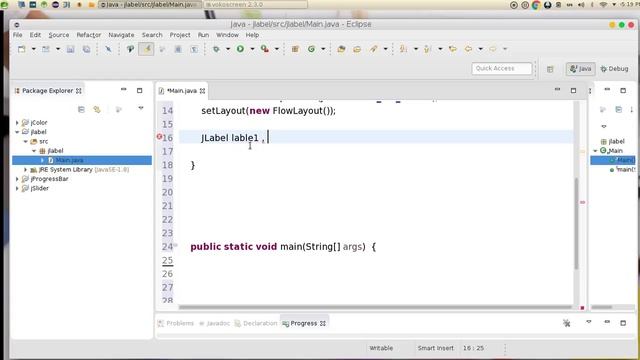640x360 pixels.
Task: Toggle Link with Editor in Package Explorer
Action: coord(97,109)
